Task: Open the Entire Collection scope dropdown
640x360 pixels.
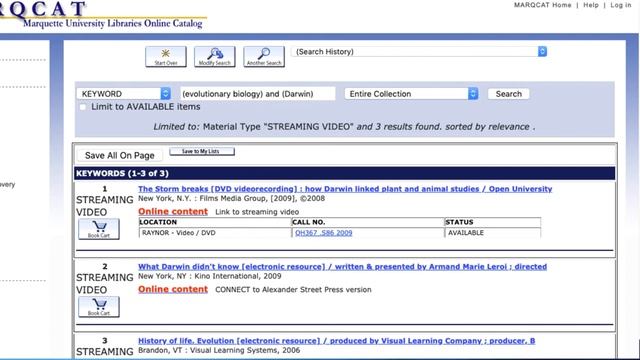Action: pos(411,93)
